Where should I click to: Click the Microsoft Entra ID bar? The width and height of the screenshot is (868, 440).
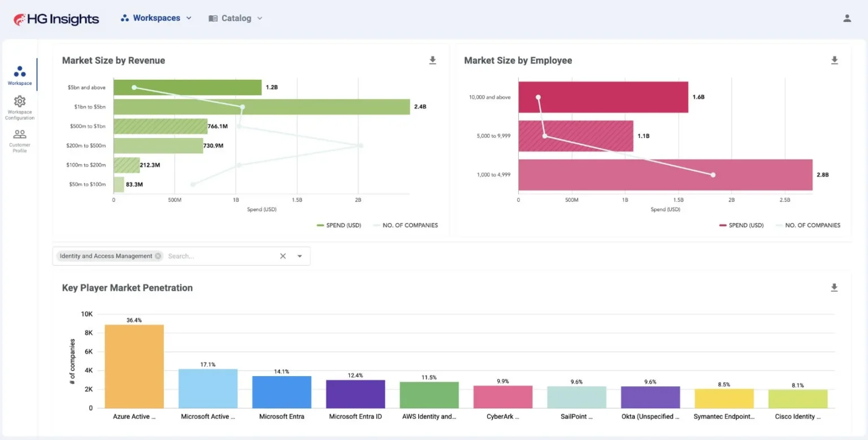[x=355, y=394]
